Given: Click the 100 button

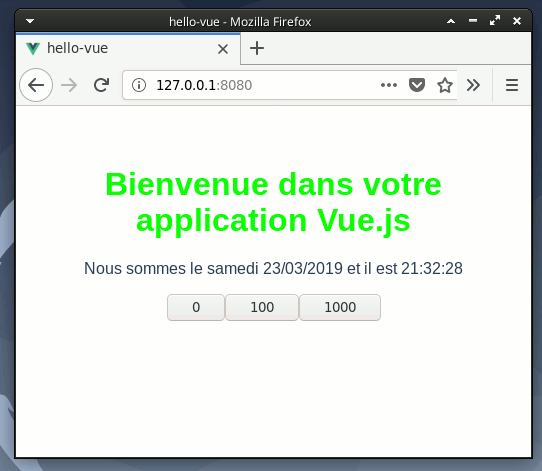Looking at the screenshot, I should tap(262, 307).
